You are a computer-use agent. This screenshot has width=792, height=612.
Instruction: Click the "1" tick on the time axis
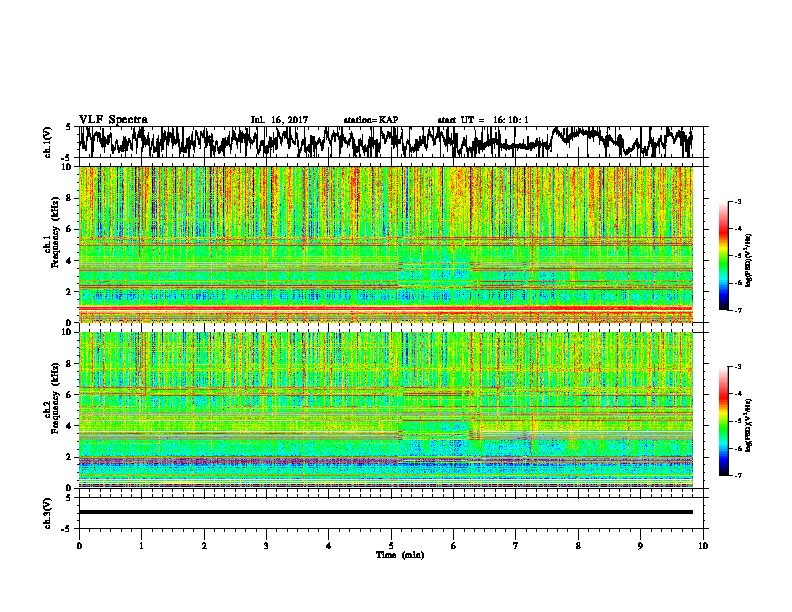[141, 546]
